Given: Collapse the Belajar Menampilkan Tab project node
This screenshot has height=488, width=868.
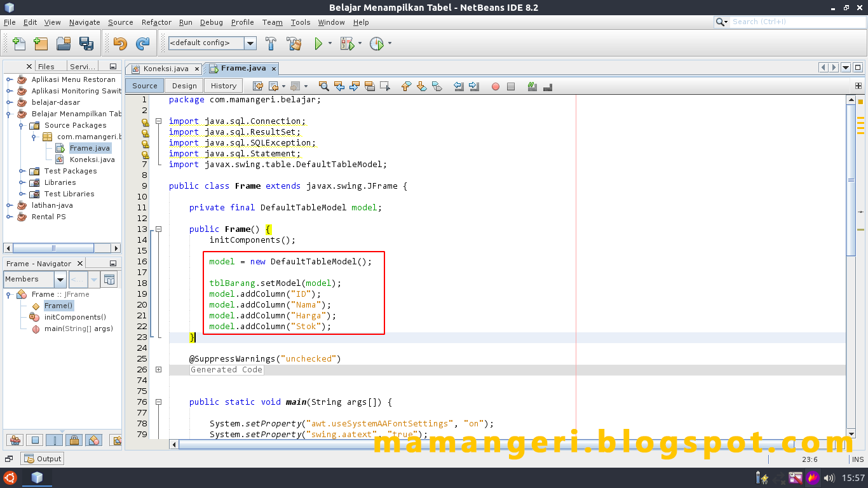Looking at the screenshot, I should point(10,113).
